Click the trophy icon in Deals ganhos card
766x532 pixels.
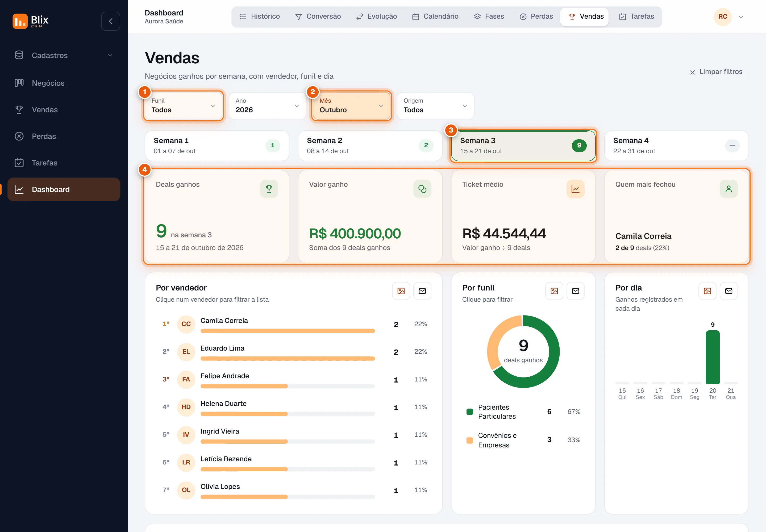[269, 189]
